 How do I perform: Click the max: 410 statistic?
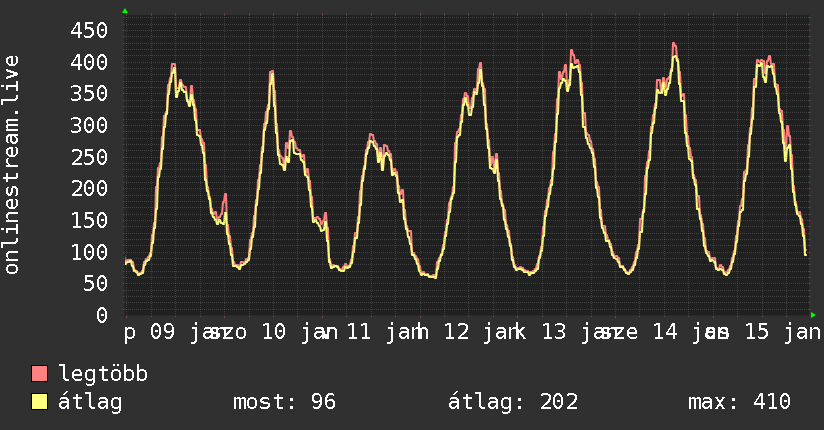pyautogui.click(x=739, y=402)
